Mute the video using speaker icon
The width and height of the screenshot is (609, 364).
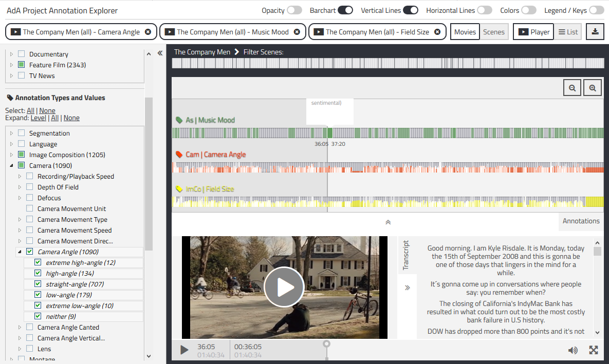(x=573, y=351)
